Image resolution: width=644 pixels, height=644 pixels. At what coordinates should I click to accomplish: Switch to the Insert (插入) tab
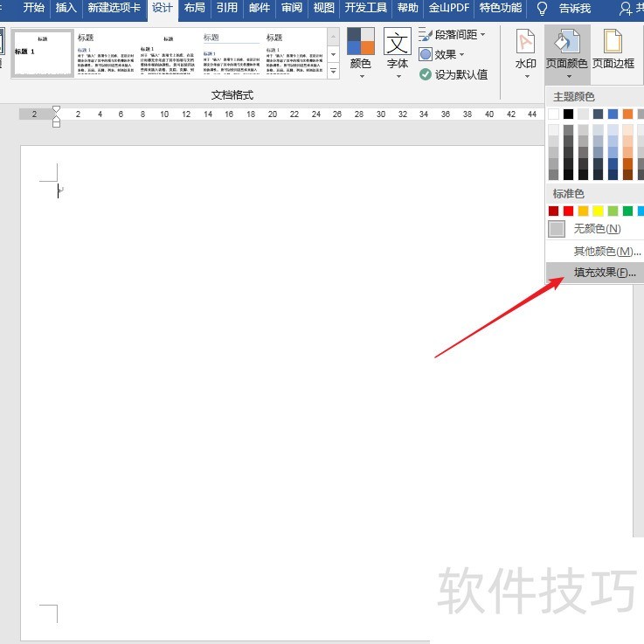point(66,9)
